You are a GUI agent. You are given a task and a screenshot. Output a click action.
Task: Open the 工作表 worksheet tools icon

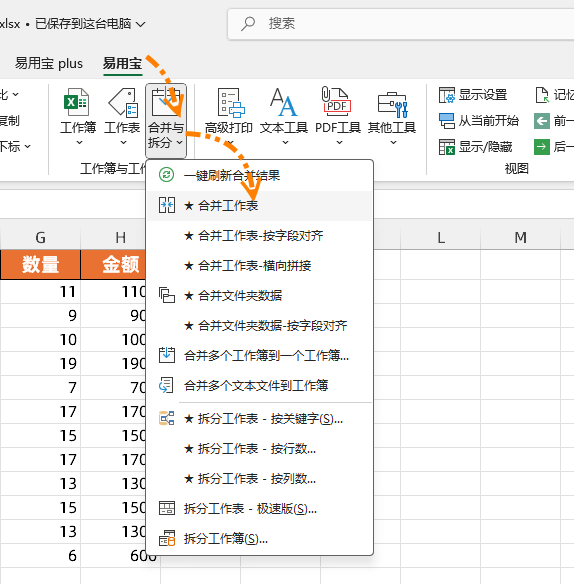point(123,102)
